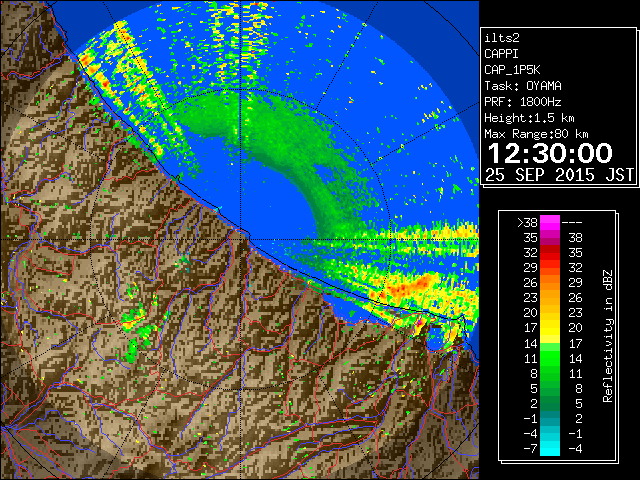The image size is (640, 480).
Task: Pick the magenta swatch atop the color scale
Action: [550, 222]
